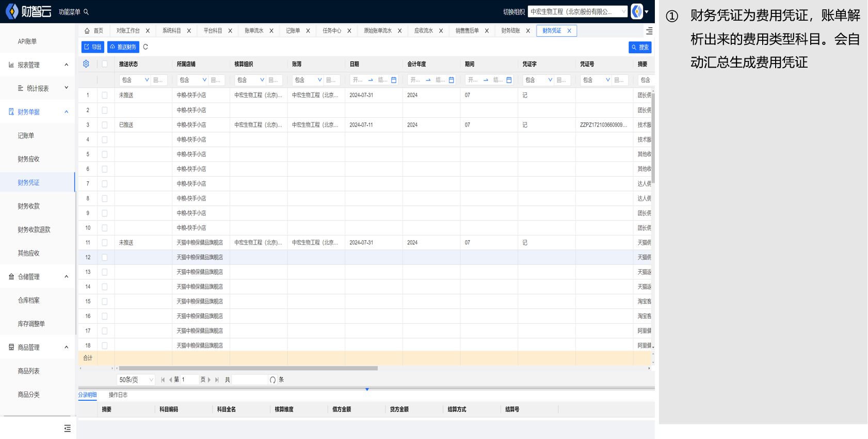
Task: Go to the next page arrow
Action: [209, 380]
